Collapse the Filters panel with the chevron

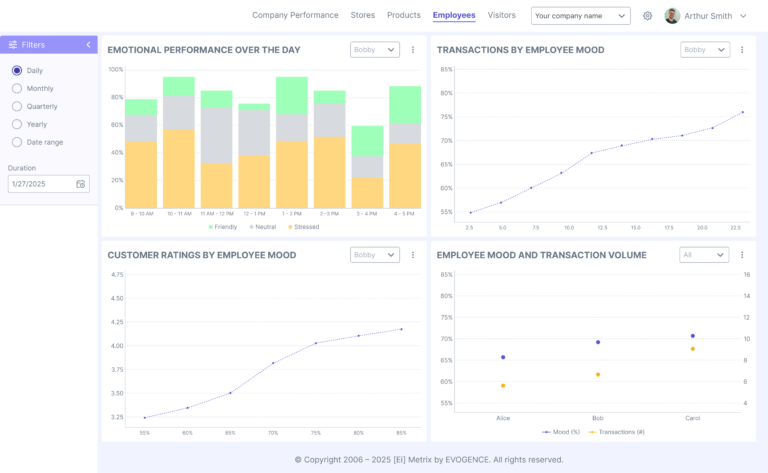(88, 45)
